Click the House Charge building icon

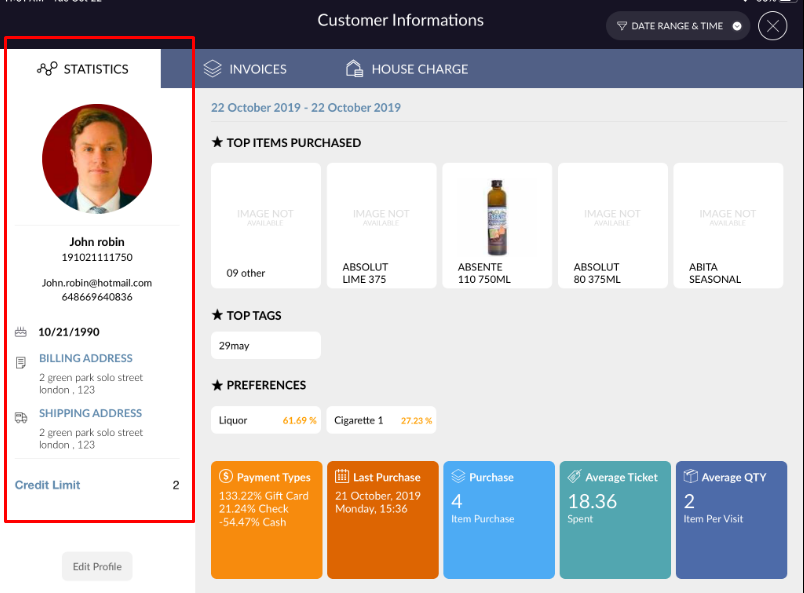pos(354,69)
